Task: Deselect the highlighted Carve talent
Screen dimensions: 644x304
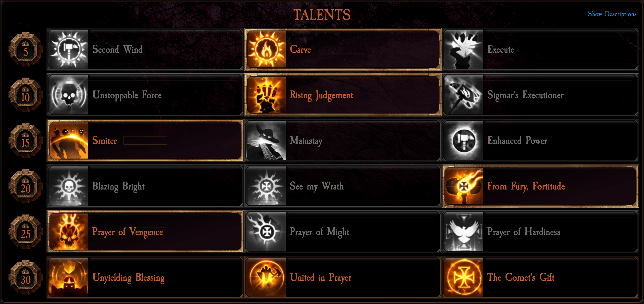Action: point(343,49)
